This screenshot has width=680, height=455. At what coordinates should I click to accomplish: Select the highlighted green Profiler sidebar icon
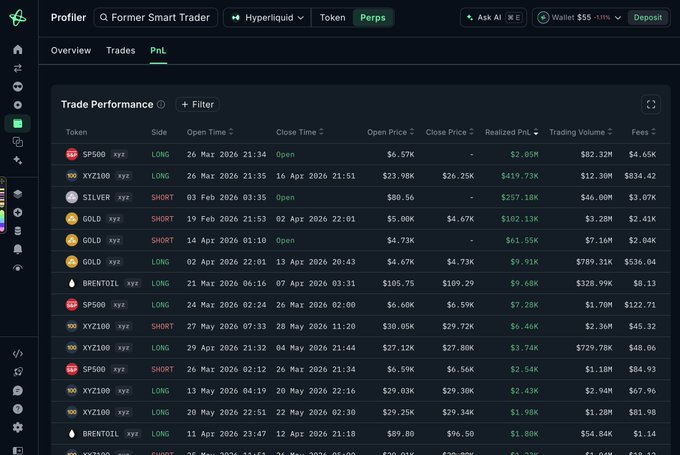click(x=18, y=124)
